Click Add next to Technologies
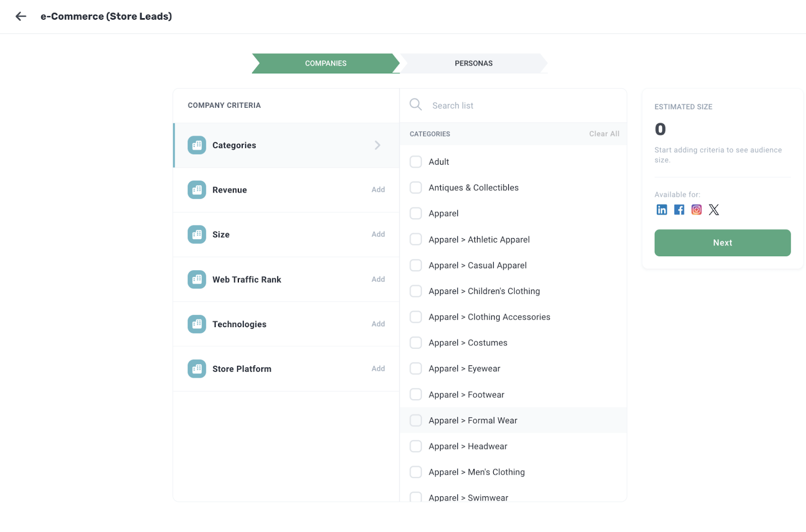Screen dimensions: 806x532 click(378, 324)
